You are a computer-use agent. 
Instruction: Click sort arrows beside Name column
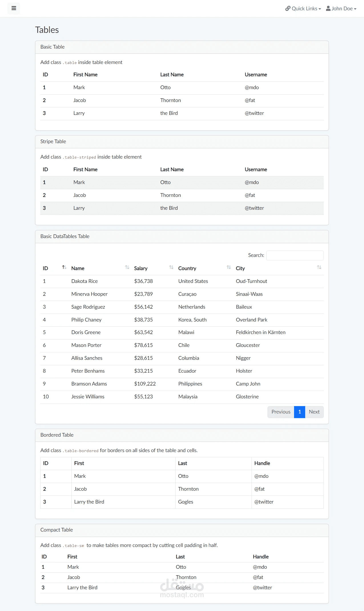click(127, 267)
